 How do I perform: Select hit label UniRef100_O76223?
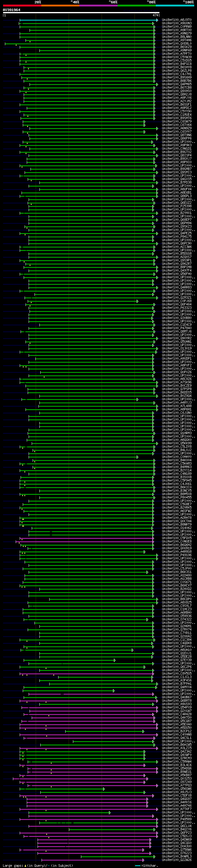point(177,853)
